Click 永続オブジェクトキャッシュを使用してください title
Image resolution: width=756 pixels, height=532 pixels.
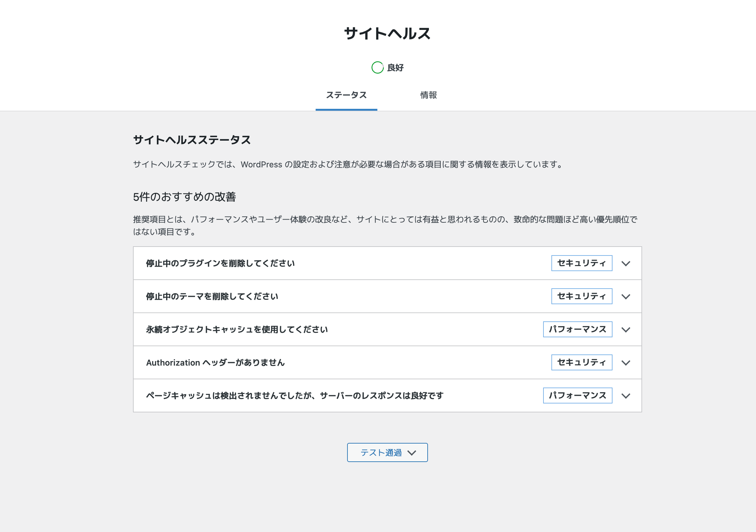(237, 330)
